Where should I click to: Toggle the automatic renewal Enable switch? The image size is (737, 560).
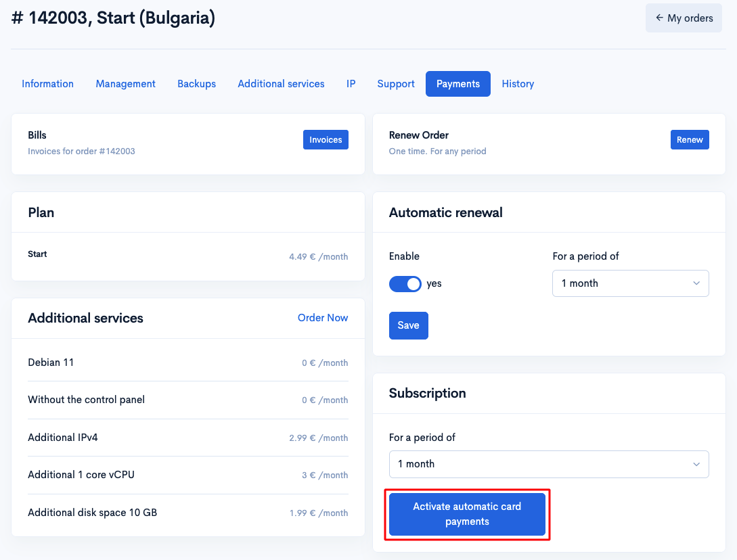(405, 284)
